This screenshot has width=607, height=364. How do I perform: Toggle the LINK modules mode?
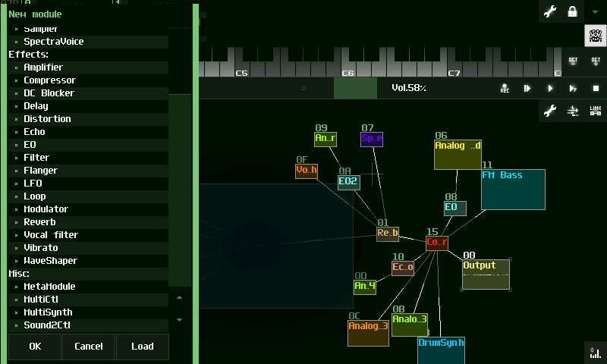[596, 111]
